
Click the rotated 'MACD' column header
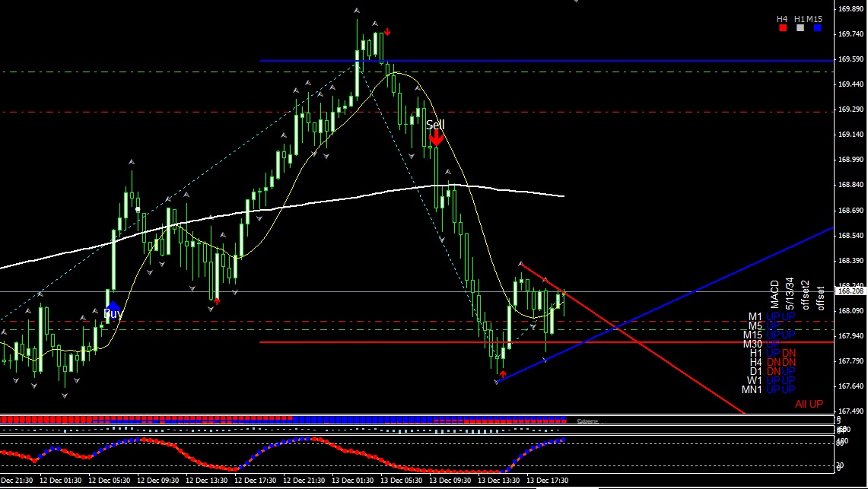pyautogui.click(x=774, y=294)
